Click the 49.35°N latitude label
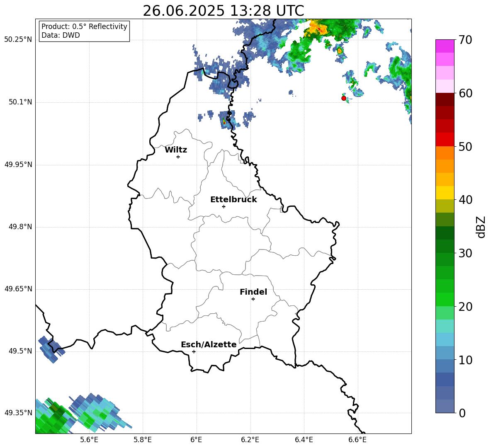491x448 pixels. [18, 413]
